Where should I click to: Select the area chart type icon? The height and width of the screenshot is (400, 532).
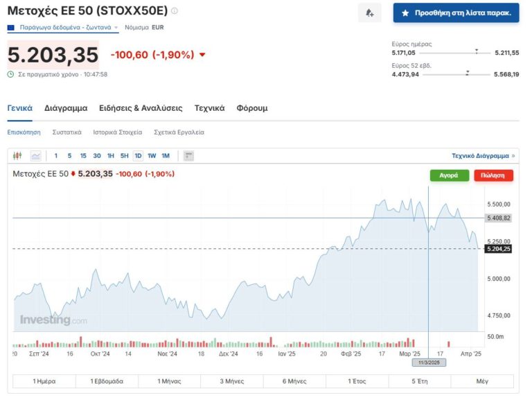tap(36, 156)
